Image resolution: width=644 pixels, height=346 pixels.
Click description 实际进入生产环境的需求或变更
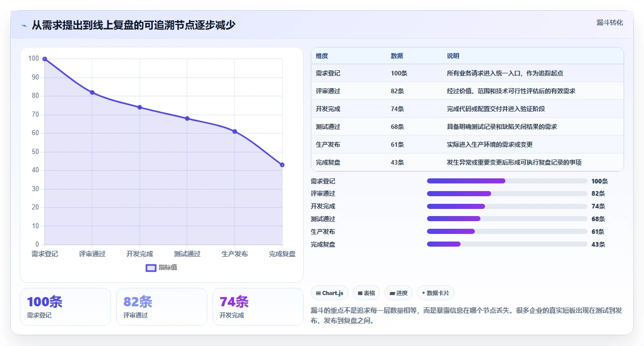tap(490, 145)
